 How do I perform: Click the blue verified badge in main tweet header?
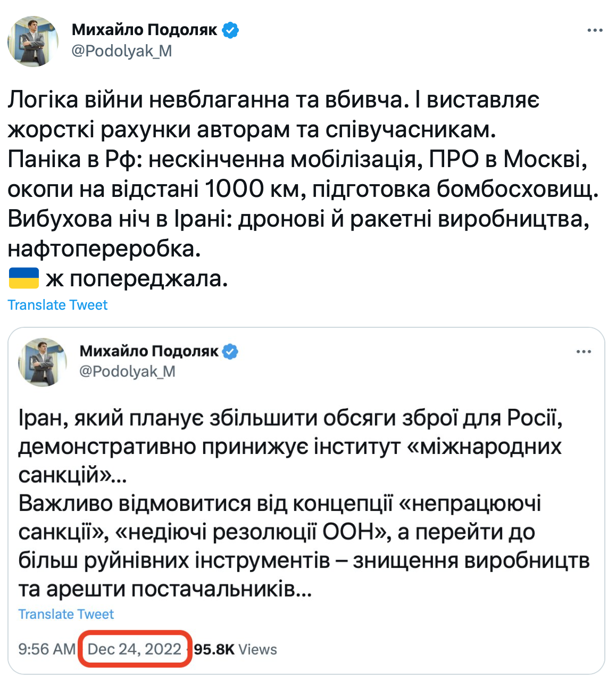click(230, 30)
